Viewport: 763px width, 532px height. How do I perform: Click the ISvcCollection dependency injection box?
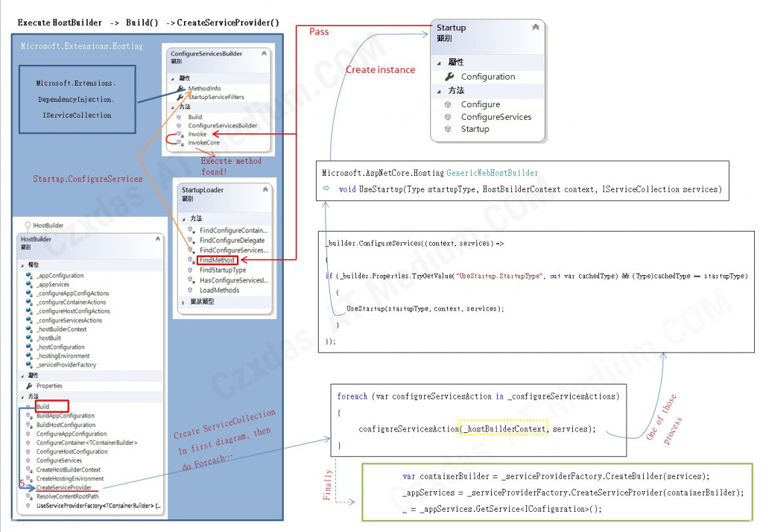(x=77, y=100)
